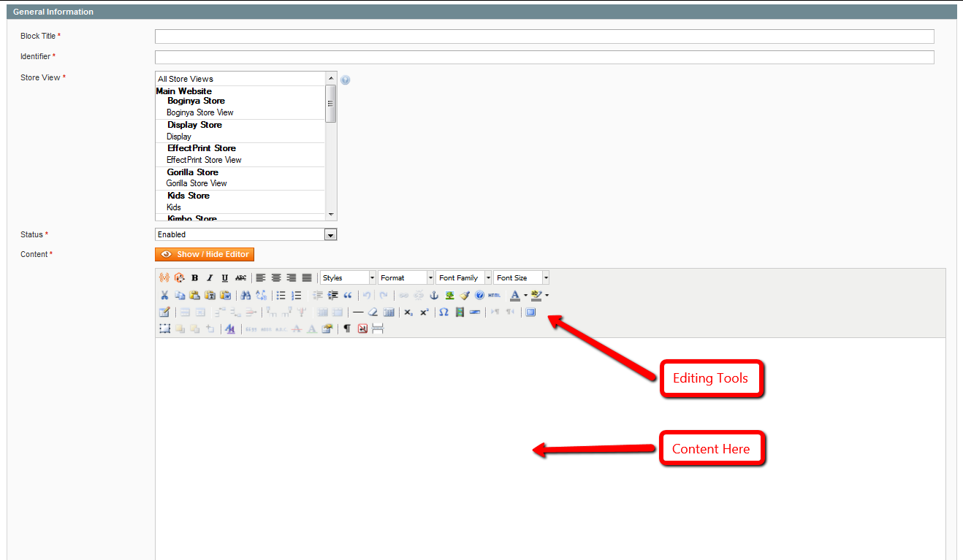This screenshot has height=560, width=963.
Task: Click the Outdent icon
Action: [317, 295]
